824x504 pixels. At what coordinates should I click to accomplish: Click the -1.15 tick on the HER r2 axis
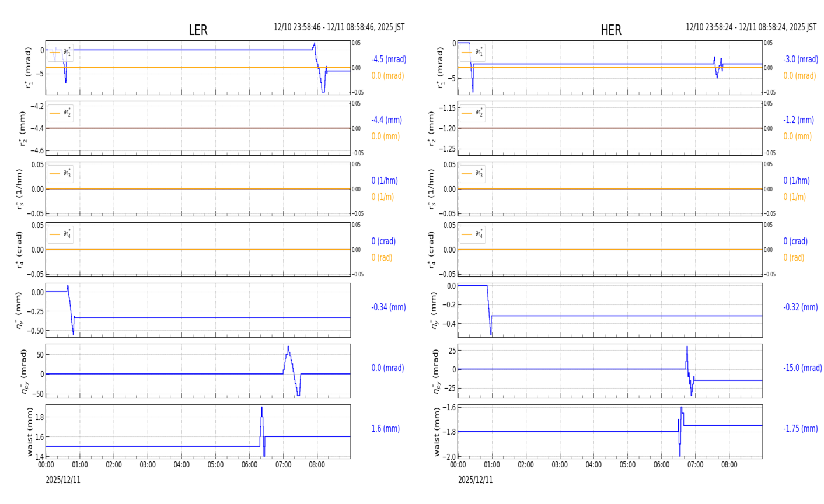click(446, 108)
